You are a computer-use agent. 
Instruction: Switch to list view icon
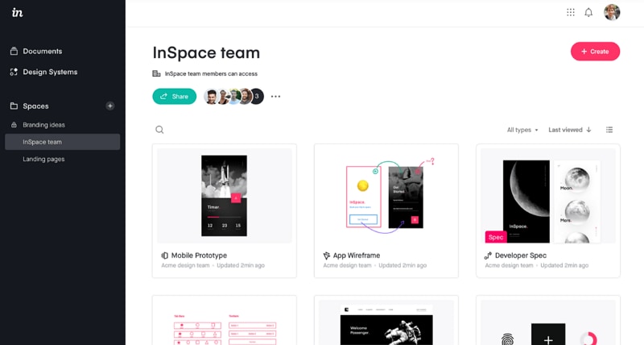point(609,130)
